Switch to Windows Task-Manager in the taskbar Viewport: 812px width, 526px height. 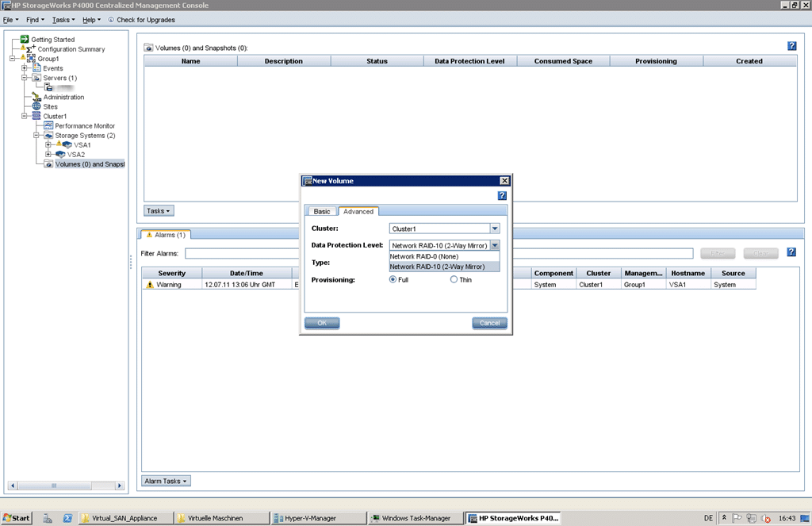coord(416,518)
